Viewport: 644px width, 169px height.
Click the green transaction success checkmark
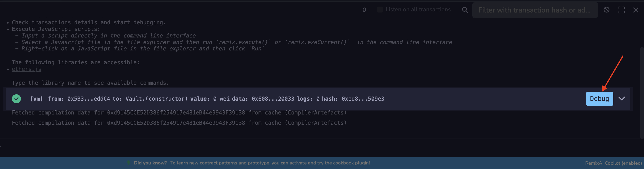(x=16, y=99)
